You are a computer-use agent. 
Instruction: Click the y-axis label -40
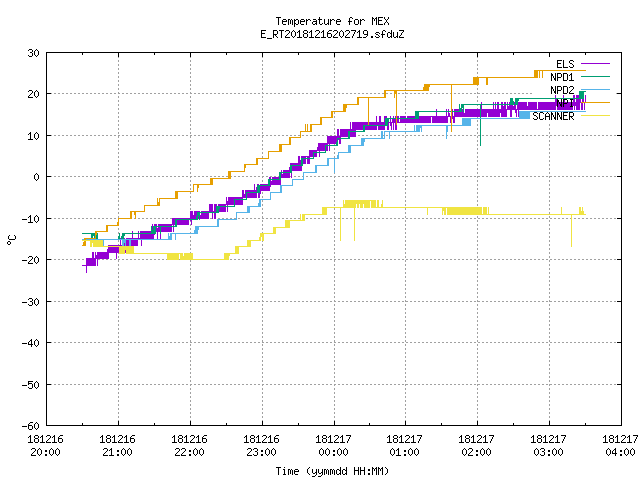click(x=31, y=343)
